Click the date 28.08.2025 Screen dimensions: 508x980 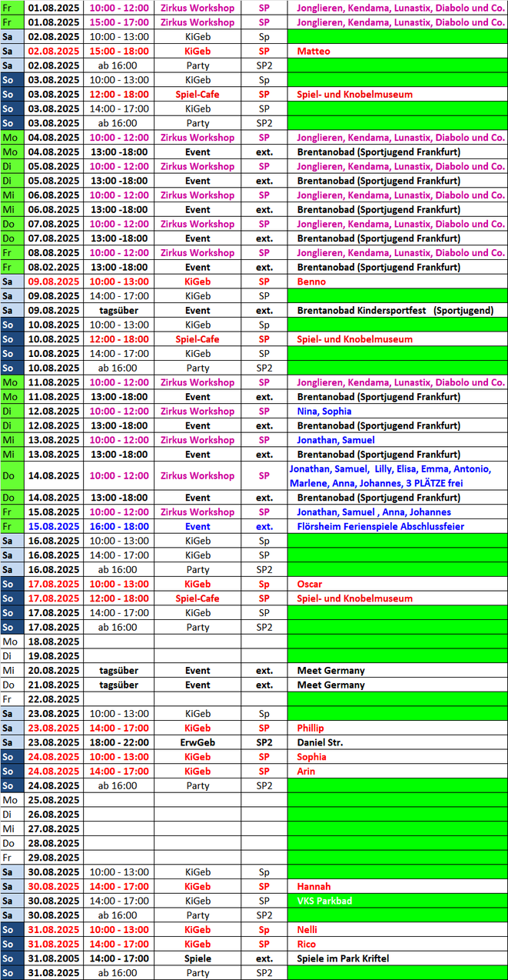tap(53, 843)
